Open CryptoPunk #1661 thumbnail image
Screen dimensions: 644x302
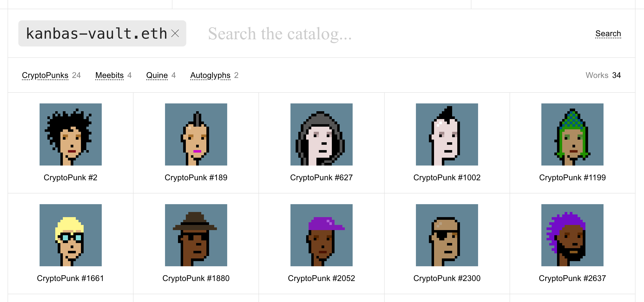pos(70,235)
